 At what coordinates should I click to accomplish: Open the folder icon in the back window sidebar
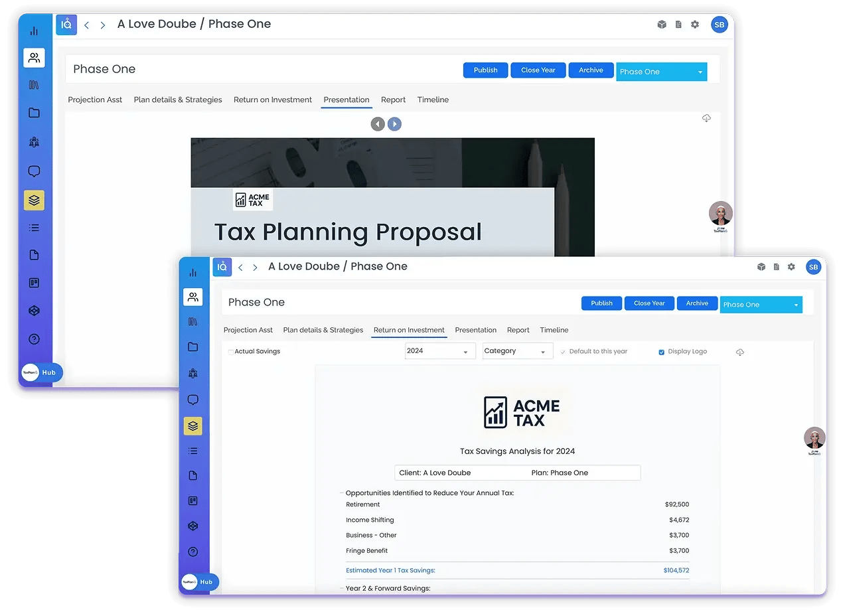click(34, 113)
